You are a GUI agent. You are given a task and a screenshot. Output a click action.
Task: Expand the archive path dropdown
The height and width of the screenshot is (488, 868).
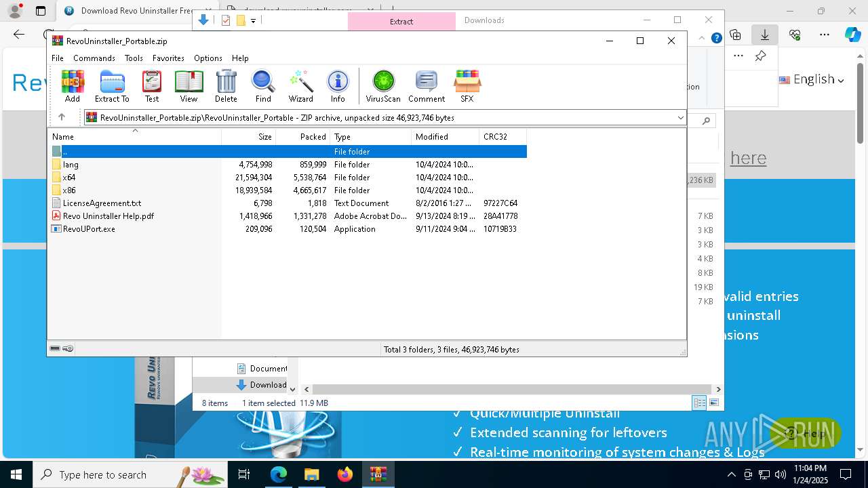pos(680,118)
